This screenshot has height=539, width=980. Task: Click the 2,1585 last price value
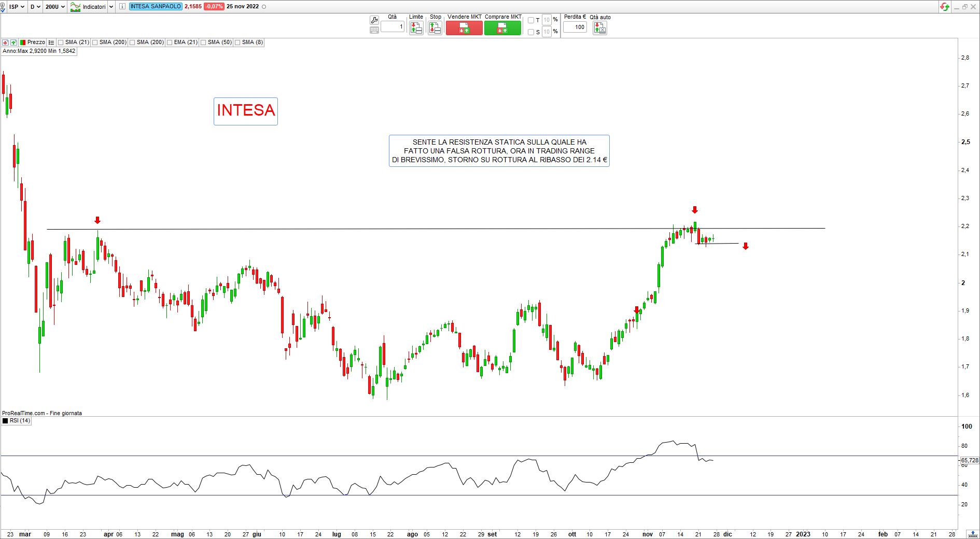click(193, 7)
